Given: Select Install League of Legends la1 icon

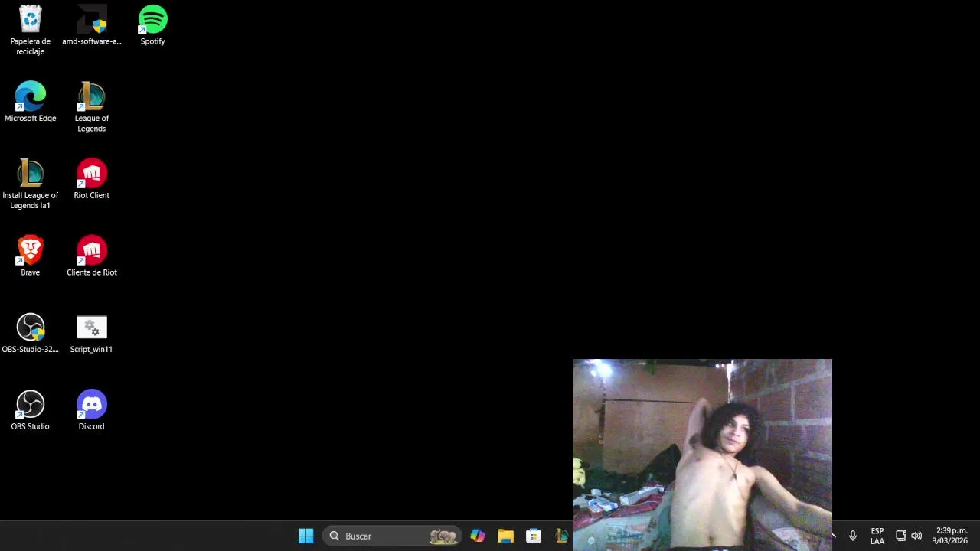Looking at the screenshot, I should coord(30,184).
